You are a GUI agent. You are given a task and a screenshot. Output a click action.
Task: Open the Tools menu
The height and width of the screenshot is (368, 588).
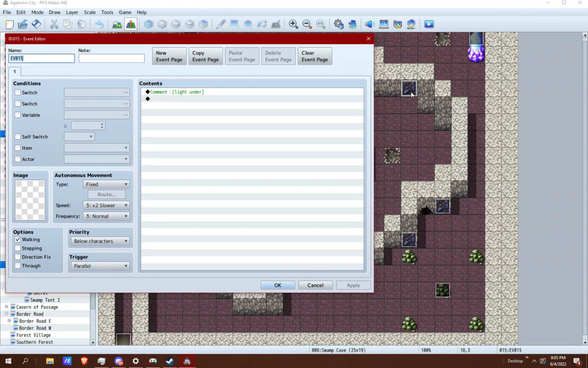(107, 12)
